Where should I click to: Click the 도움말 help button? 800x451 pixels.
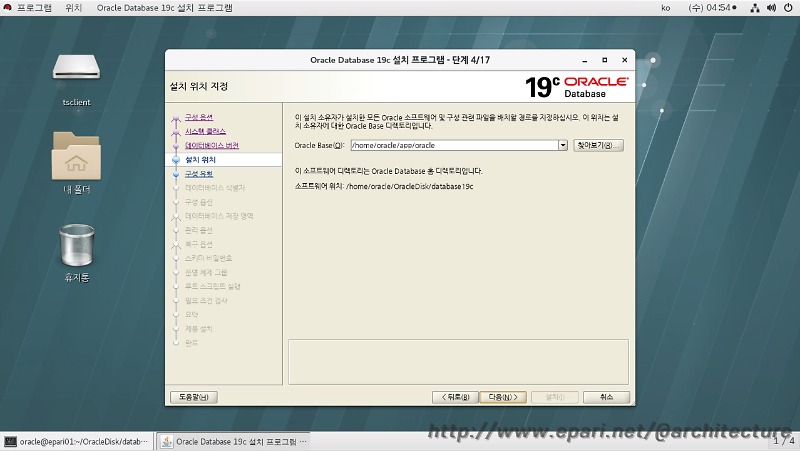pyautogui.click(x=194, y=397)
